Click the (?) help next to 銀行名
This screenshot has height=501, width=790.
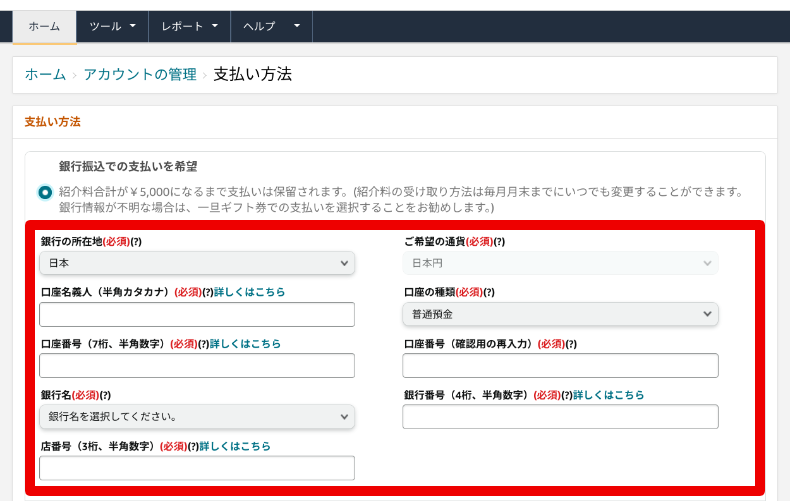pyautogui.click(x=105, y=395)
